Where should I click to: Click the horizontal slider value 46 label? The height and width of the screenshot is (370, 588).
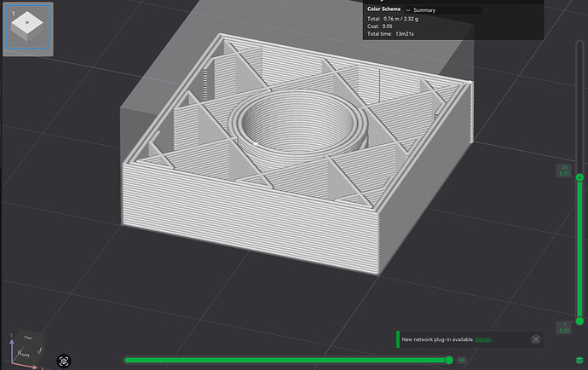[462, 361]
